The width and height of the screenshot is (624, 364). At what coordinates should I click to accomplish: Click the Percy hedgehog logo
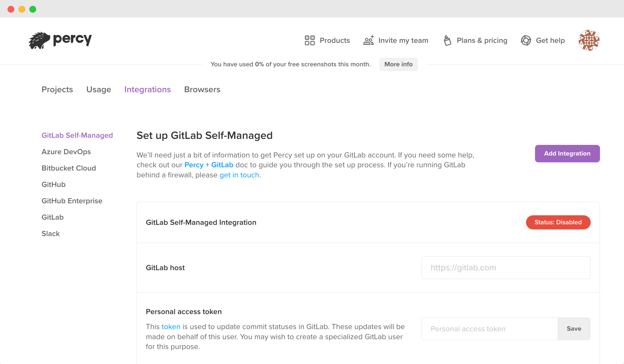point(40,40)
